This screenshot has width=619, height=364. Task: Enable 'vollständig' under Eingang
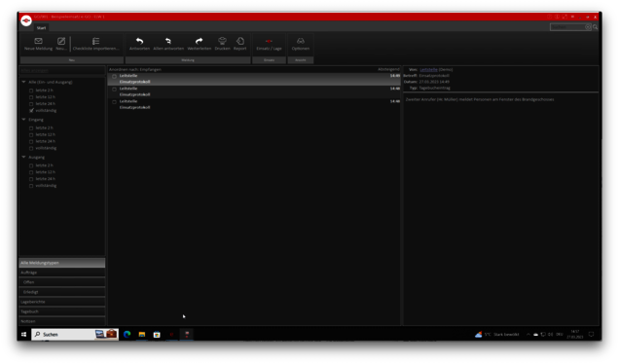(x=31, y=148)
